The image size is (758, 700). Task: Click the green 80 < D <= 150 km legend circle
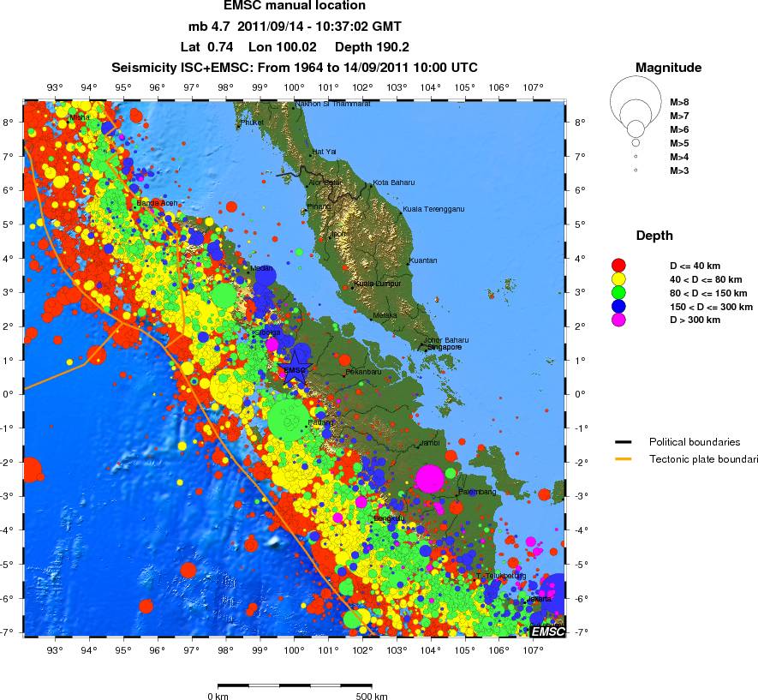(x=618, y=292)
